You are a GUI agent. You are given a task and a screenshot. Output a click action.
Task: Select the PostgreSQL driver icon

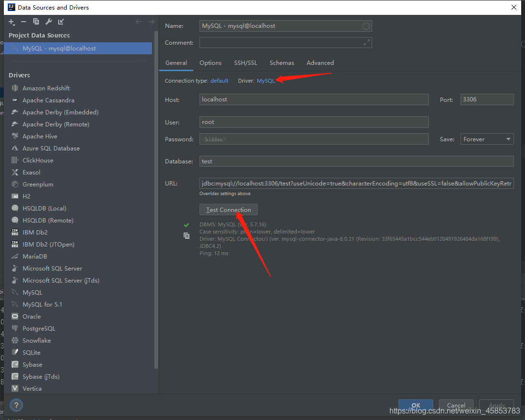tap(15, 328)
